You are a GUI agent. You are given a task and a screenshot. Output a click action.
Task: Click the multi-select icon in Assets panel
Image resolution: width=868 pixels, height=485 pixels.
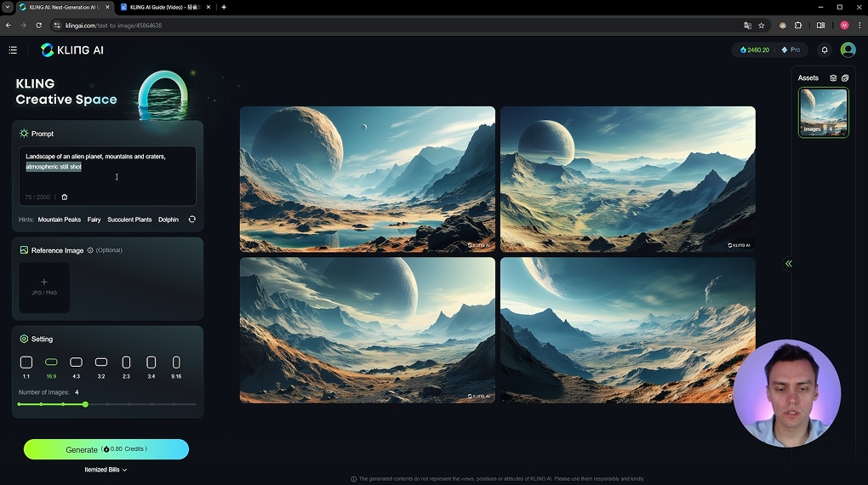click(845, 78)
